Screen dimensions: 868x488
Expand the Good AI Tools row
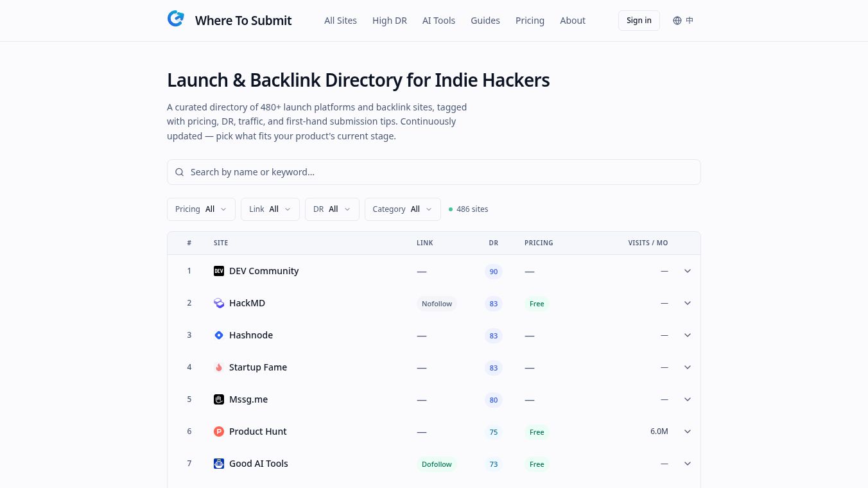(x=688, y=464)
